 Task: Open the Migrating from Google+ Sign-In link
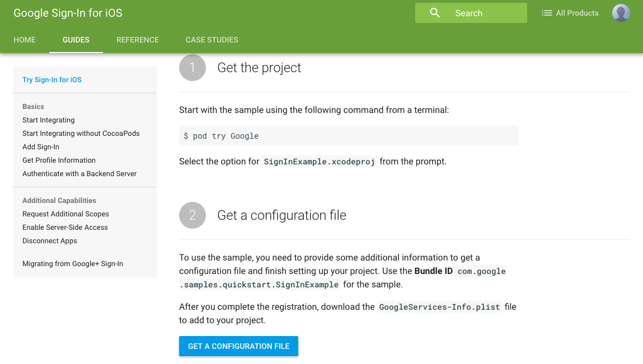[73, 264]
